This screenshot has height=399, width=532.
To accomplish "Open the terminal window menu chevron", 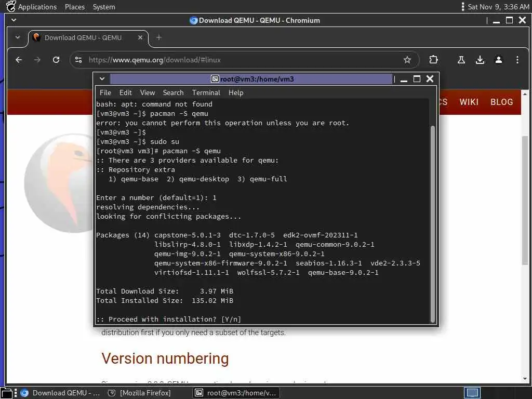I will click(x=102, y=79).
